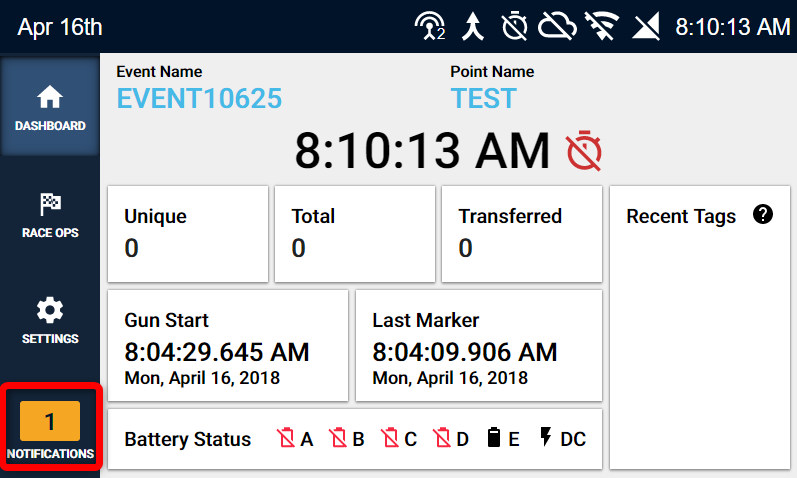Tap the no cellular signal icon
The width and height of the screenshot is (797, 478).
pyautogui.click(x=646, y=26)
